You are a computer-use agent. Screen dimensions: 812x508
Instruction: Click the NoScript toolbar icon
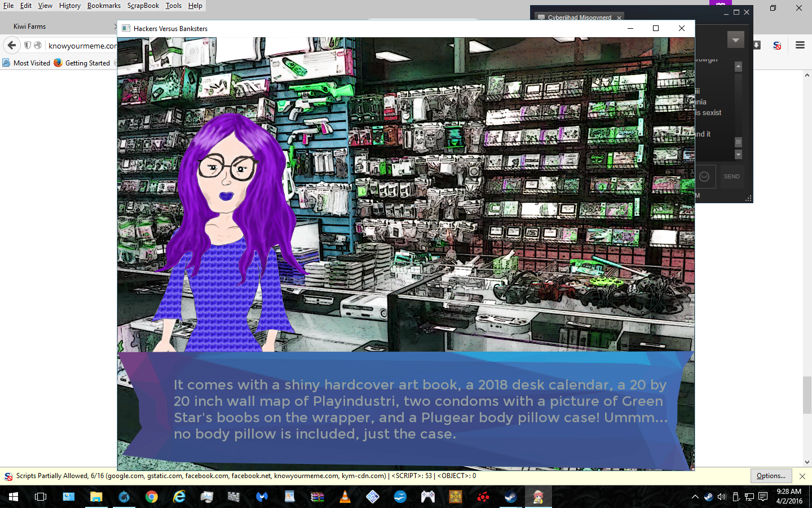point(777,45)
